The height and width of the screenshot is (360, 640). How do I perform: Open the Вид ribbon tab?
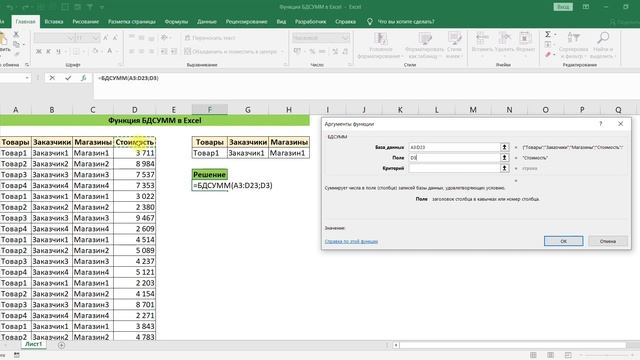pos(281,22)
